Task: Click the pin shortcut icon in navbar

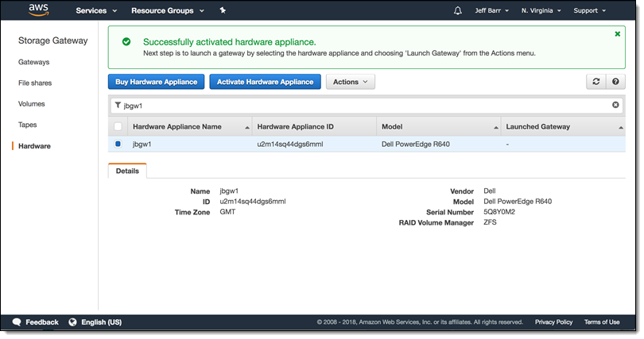Action: click(223, 11)
